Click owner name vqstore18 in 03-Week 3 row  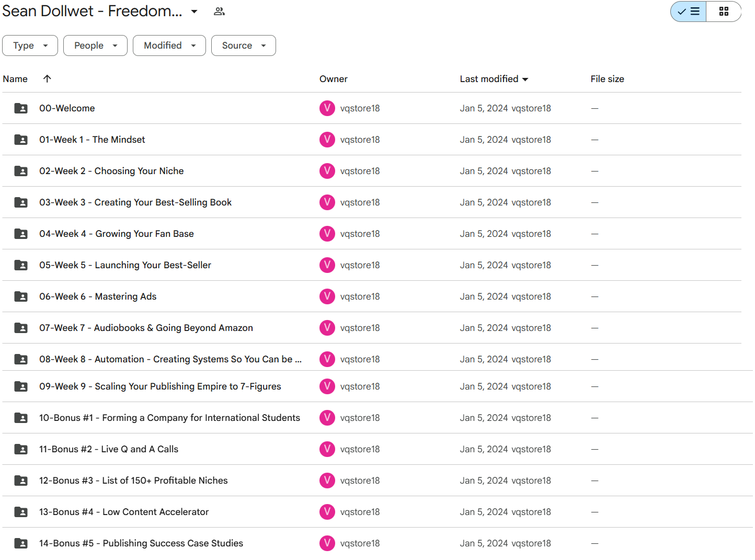pyautogui.click(x=360, y=202)
